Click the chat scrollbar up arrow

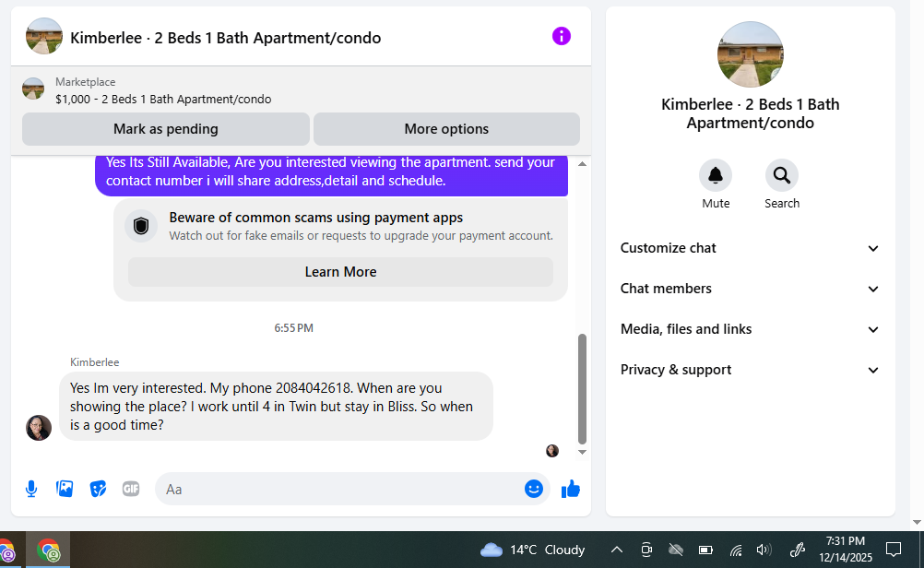[x=582, y=164]
